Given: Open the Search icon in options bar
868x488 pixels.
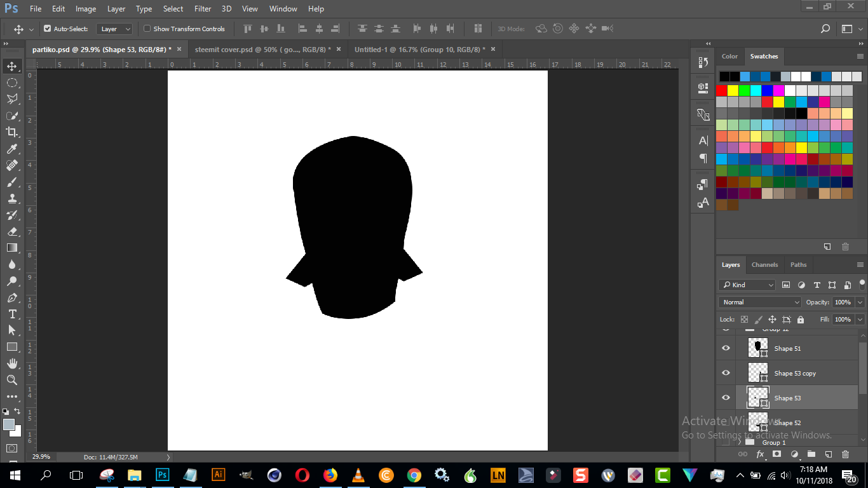Looking at the screenshot, I should 825,29.
